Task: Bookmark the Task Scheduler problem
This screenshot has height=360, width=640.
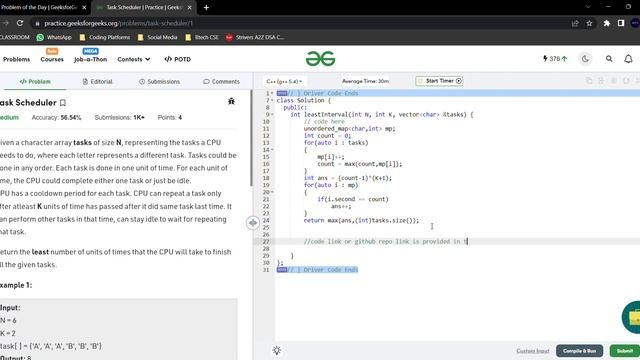Action: click(63, 103)
